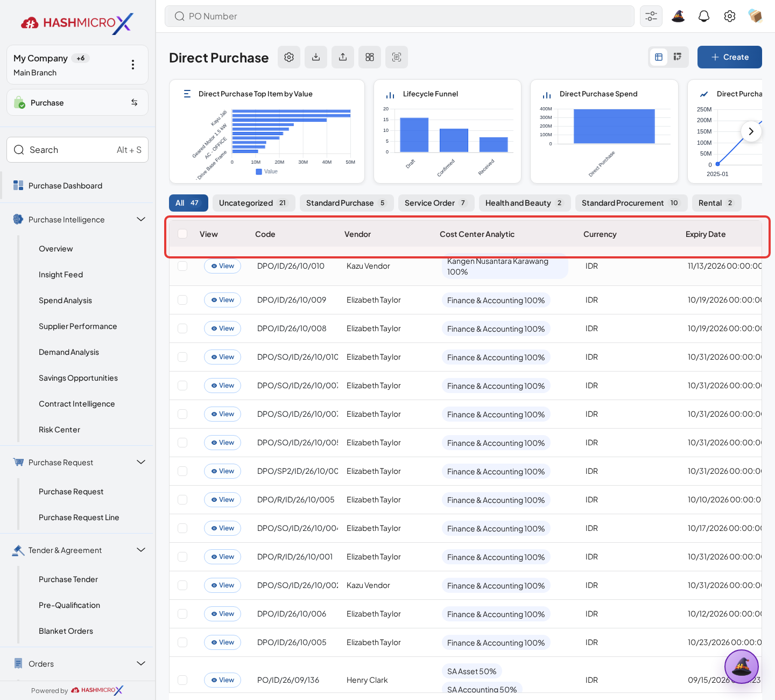Image resolution: width=775 pixels, height=700 pixels.
Task: Select the Service Order tab
Action: 436,203
